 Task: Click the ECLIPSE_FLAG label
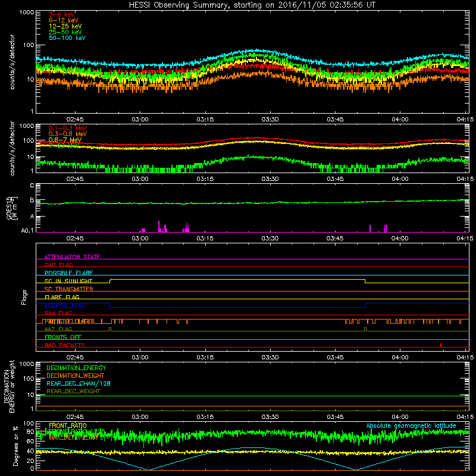[65, 305]
